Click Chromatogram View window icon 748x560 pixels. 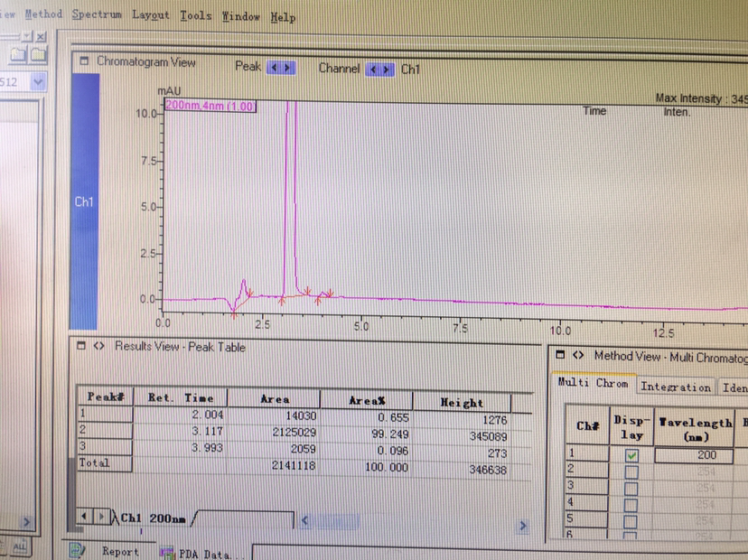(x=84, y=61)
